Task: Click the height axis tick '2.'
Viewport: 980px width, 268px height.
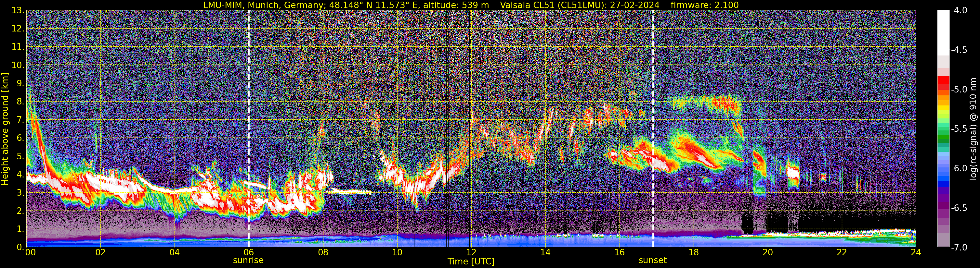Action: pyautogui.click(x=20, y=211)
